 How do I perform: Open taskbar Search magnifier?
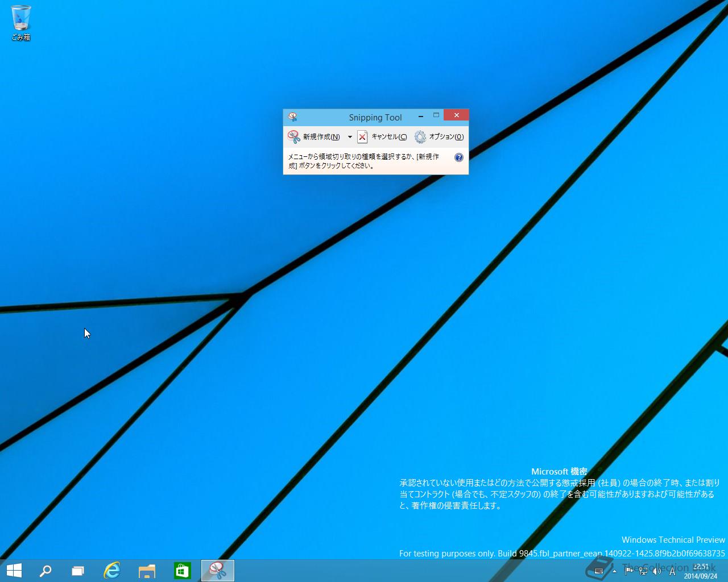(45, 571)
